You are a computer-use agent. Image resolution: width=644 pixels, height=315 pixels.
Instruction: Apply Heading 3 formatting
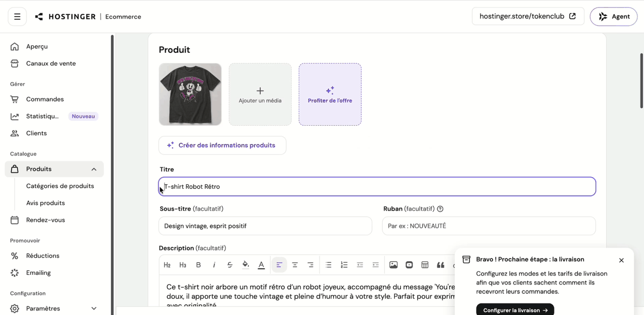[183, 265]
